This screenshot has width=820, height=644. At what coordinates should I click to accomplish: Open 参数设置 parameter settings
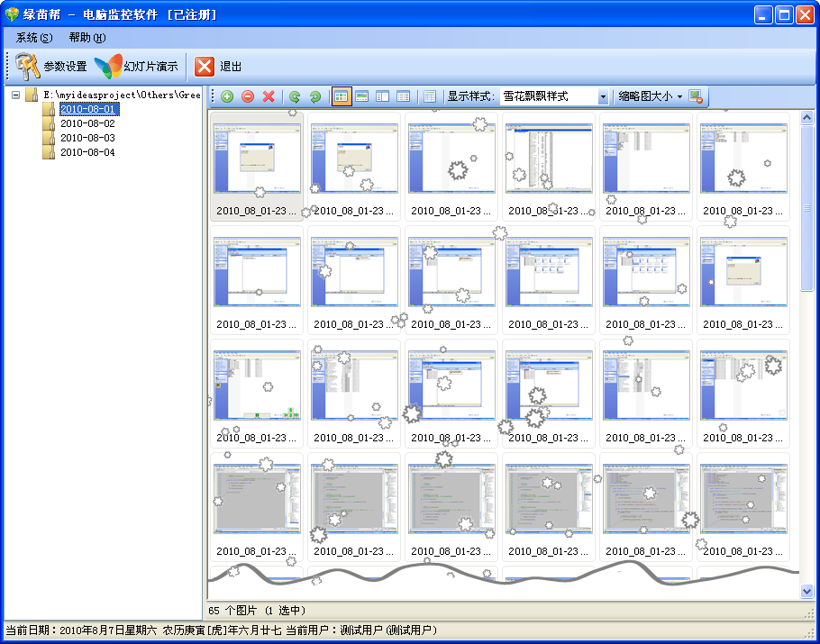pos(50,67)
